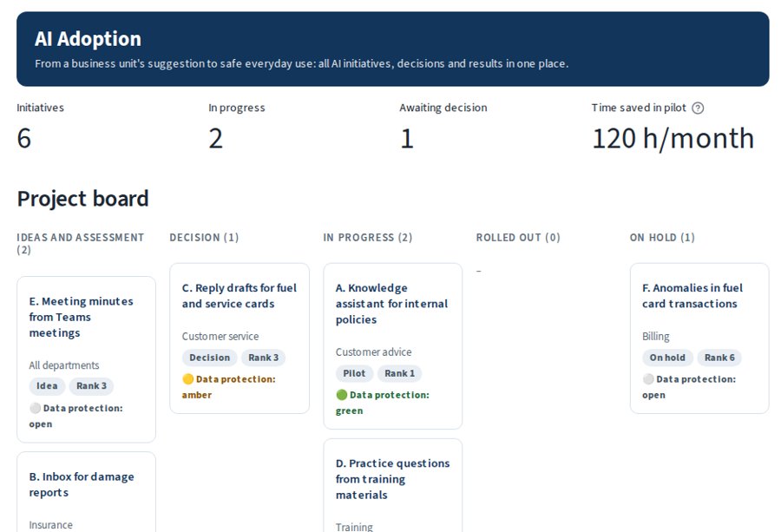Select the Rolled Out (0) column header
Screen dimensions: 781x532
[x=518, y=238]
